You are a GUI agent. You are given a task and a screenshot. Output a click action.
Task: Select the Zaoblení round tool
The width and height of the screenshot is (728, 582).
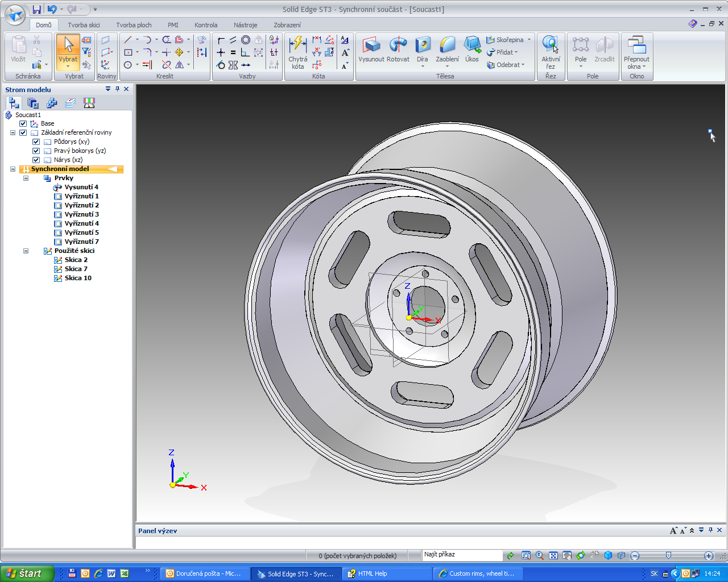tap(447, 45)
